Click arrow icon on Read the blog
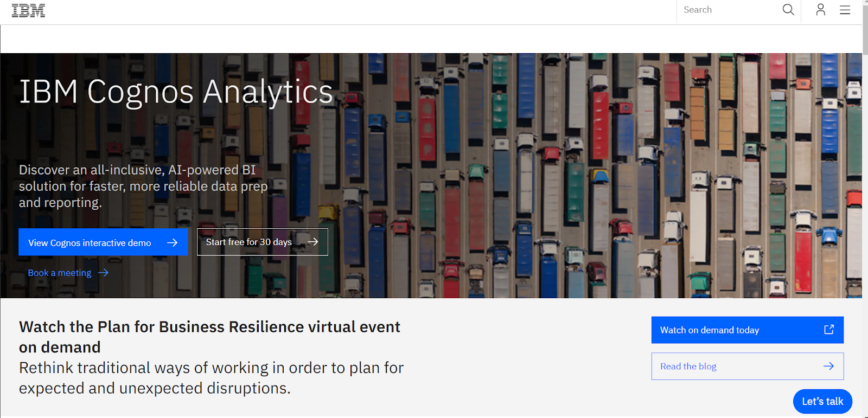 point(828,366)
